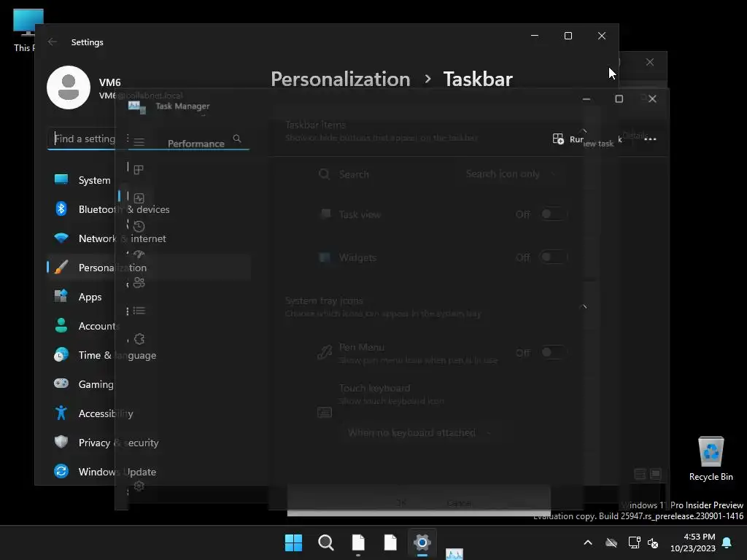Screen dimensions: 747x560
Task: Click the taskbar Search icon
Action: coord(326,542)
